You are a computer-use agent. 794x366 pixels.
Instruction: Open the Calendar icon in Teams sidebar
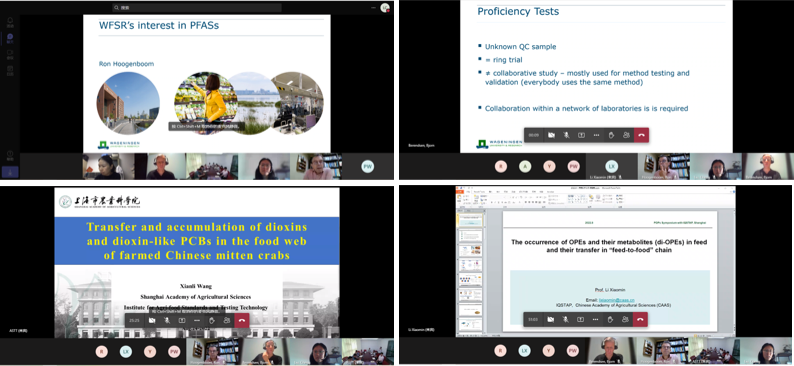[10, 69]
